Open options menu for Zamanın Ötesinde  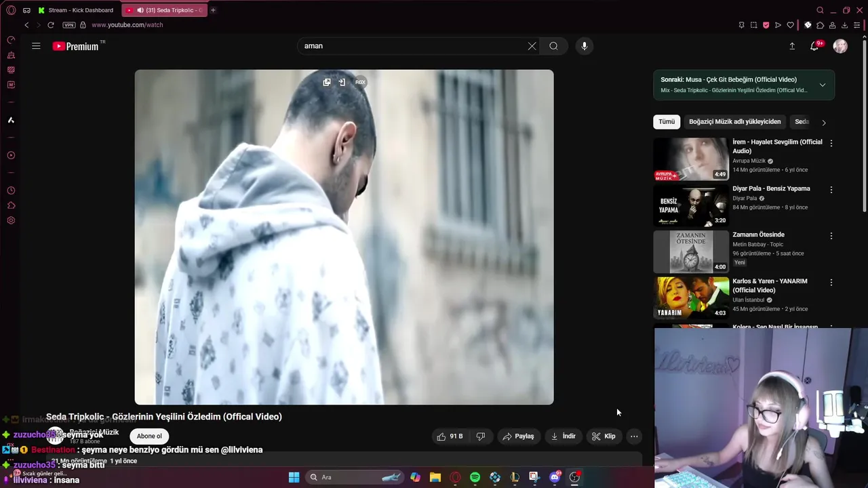(831, 236)
